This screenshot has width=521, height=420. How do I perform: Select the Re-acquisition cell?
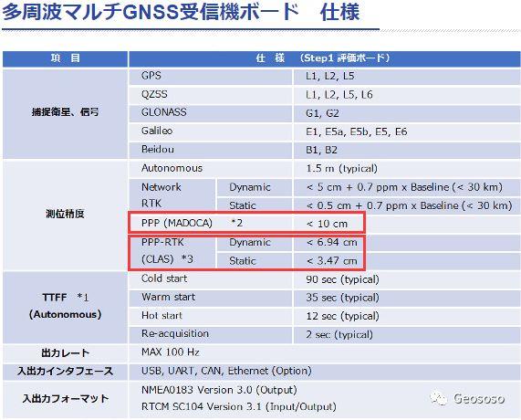211,334
